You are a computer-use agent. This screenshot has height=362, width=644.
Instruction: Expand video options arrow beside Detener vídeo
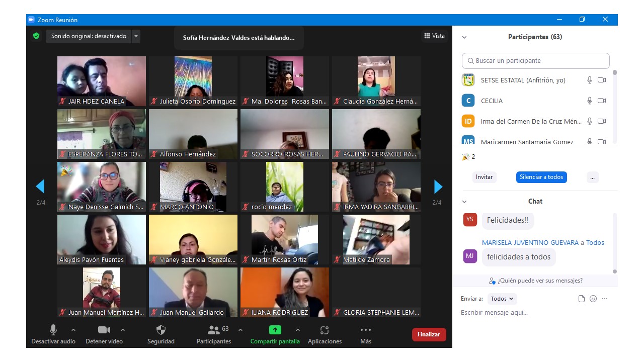[x=123, y=330]
